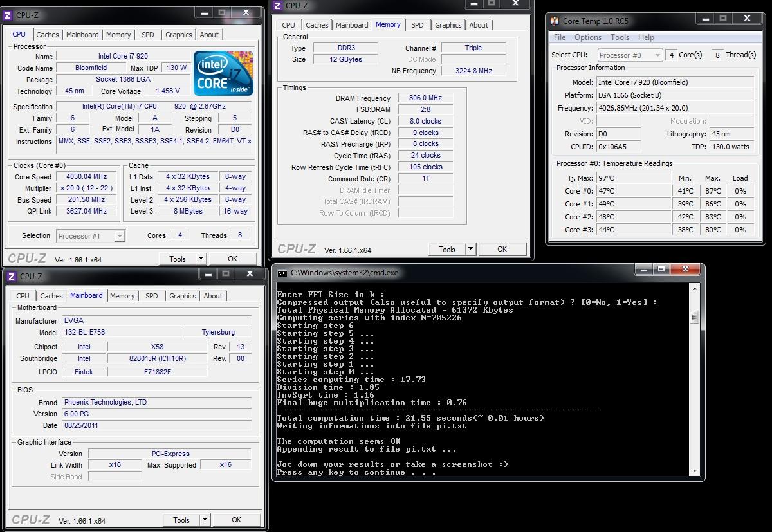The width and height of the screenshot is (772, 532).
Task: Click the DRAM Frequency 806.0 MHz field
Action: click(425, 98)
